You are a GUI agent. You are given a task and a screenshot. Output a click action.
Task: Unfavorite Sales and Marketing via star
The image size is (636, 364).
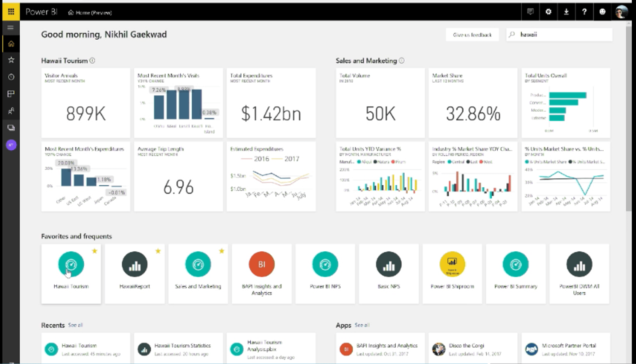[x=221, y=251]
